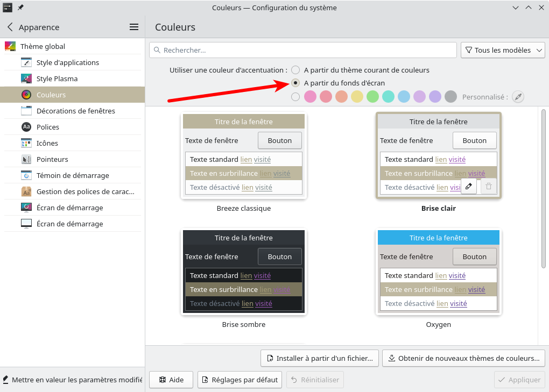Choose the red accent color swatch

pyautogui.click(x=326, y=96)
